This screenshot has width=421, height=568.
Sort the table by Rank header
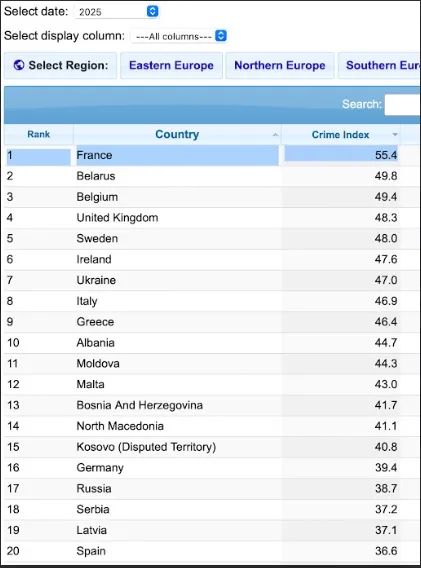click(39, 134)
